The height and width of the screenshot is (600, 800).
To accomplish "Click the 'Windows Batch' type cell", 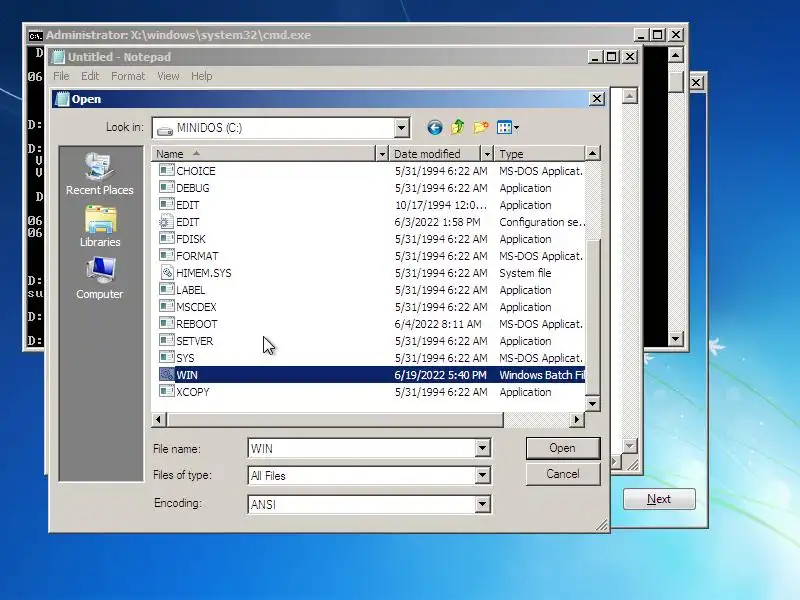I will click(542, 374).
